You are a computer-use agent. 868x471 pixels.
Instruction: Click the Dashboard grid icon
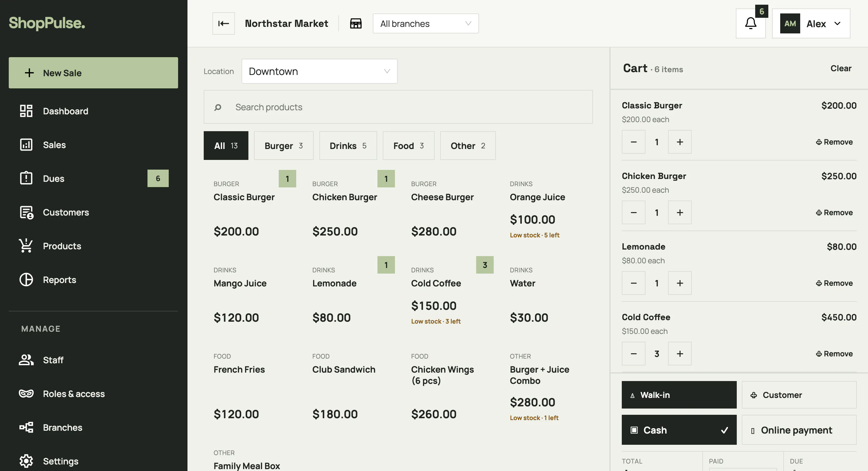tap(26, 111)
